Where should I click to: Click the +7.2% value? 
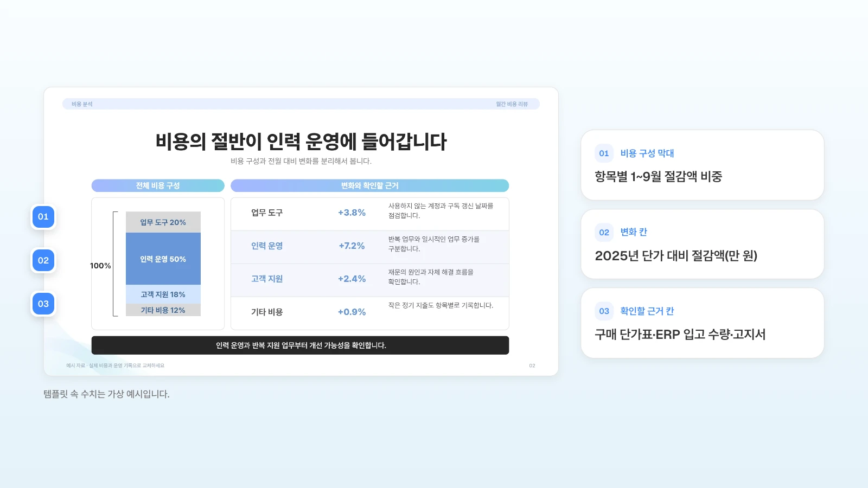pos(352,246)
